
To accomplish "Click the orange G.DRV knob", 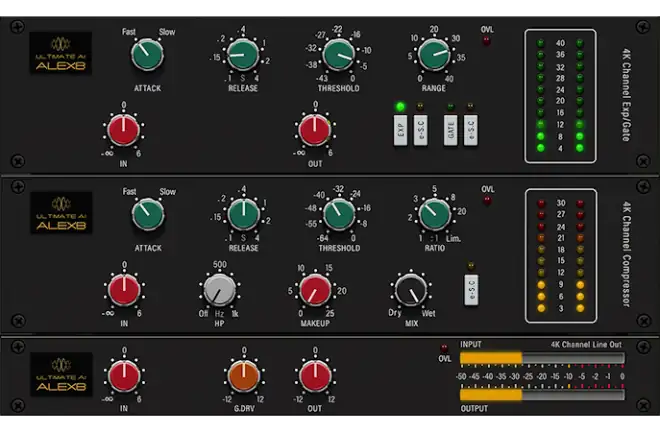I will (x=243, y=375).
